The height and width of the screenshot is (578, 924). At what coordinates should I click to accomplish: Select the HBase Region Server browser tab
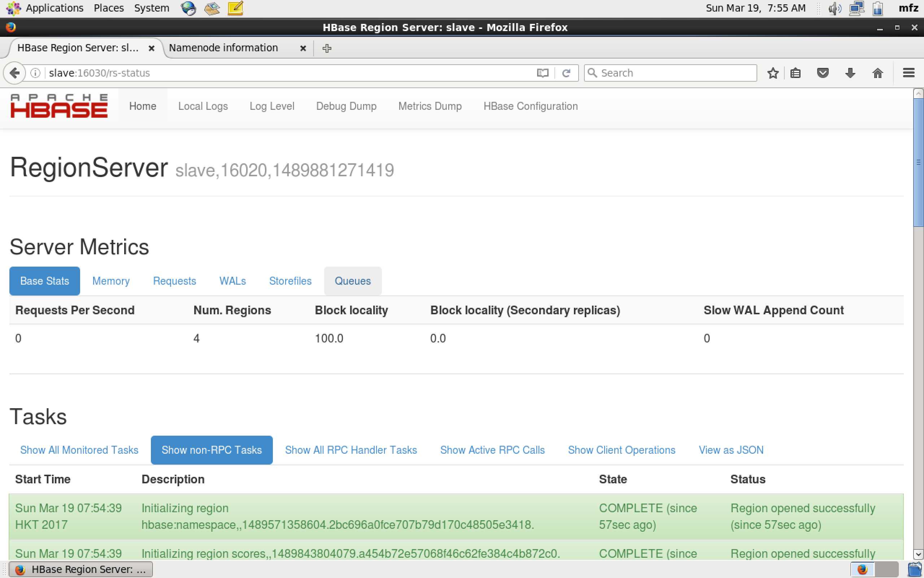click(x=78, y=48)
